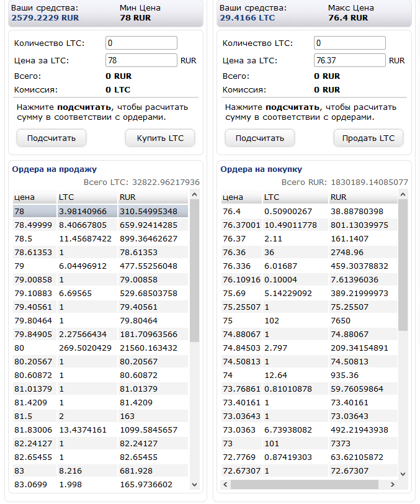The image size is (420, 504).
Task: Click LTC column header in buy orders
Action: pos(296,197)
